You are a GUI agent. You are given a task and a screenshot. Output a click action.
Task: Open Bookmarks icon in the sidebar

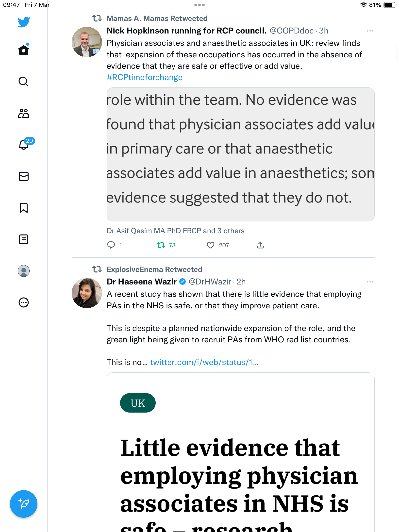click(24, 208)
